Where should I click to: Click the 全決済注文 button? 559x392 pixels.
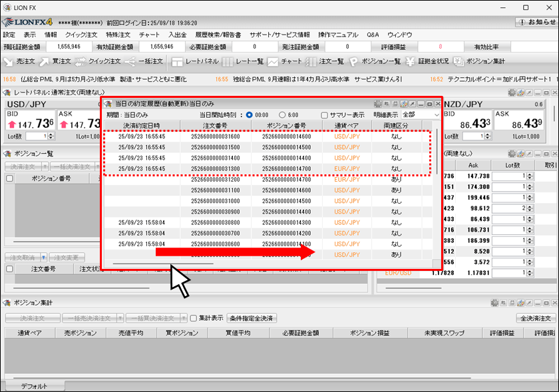[535, 318]
